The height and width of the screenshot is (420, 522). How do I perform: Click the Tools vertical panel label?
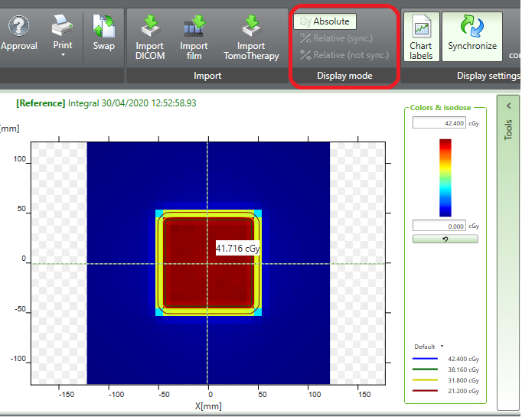pyautogui.click(x=508, y=130)
